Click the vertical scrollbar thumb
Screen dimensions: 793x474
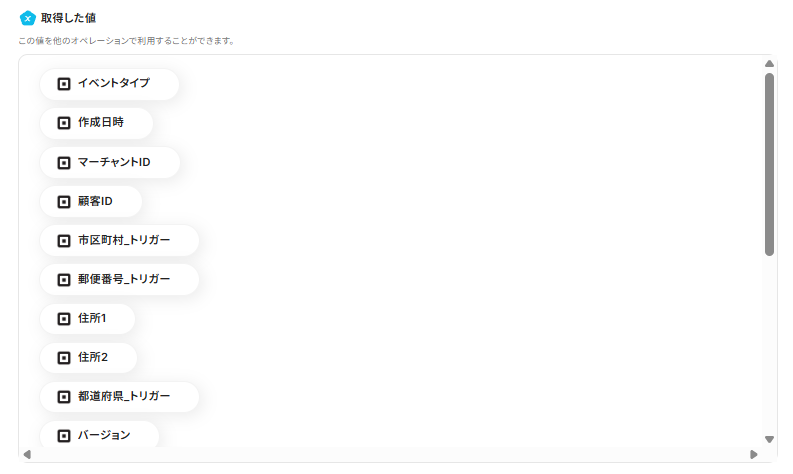(x=769, y=164)
